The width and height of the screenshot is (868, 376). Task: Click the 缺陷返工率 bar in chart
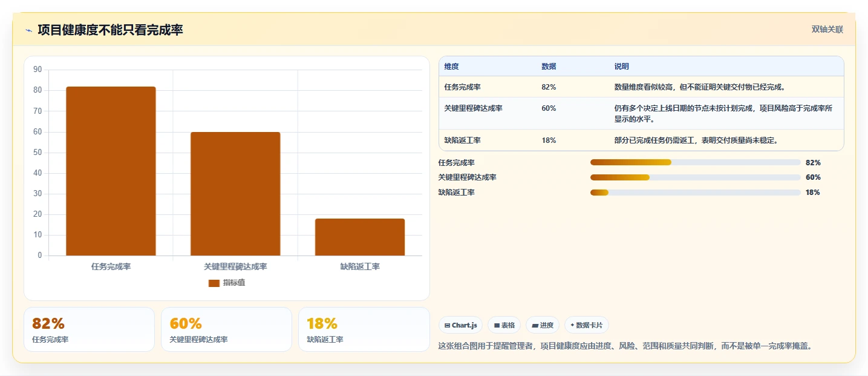point(360,237)
